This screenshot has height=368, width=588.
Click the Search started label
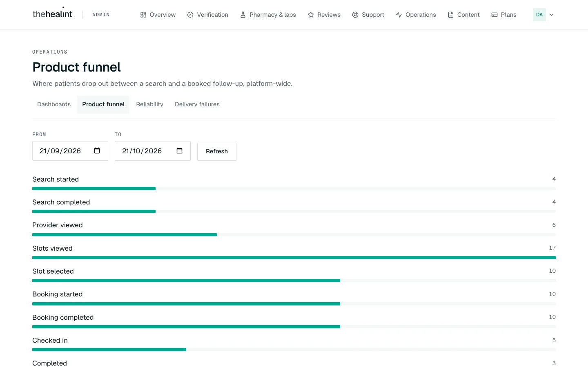(56, 179)
